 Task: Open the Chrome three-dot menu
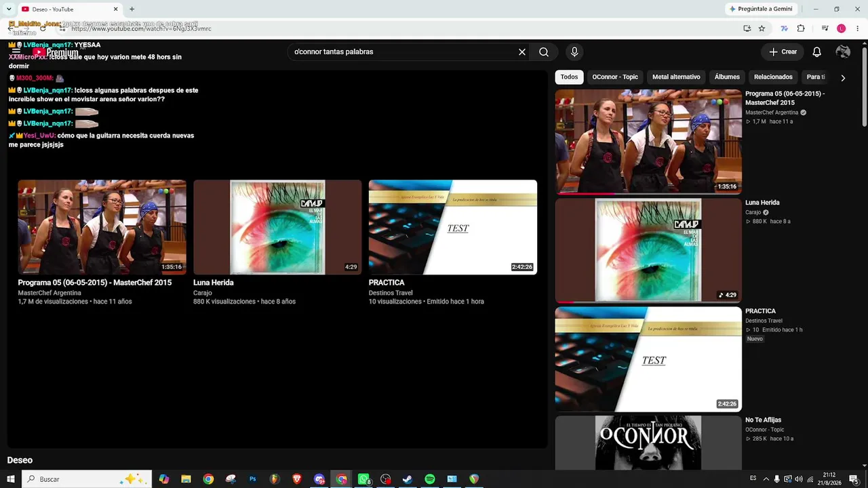click(857, 28)
